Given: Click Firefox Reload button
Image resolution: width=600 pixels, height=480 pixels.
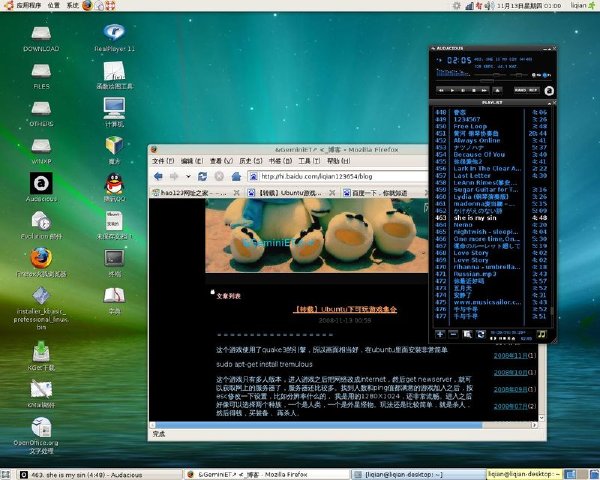Looking at the screenshot, I should (x=202, y=176).
